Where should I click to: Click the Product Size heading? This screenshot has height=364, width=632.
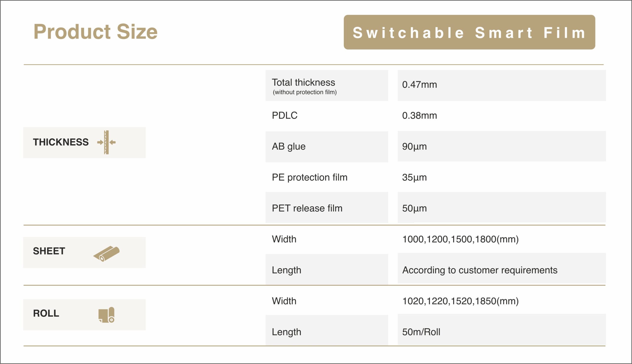click(96, 32)
